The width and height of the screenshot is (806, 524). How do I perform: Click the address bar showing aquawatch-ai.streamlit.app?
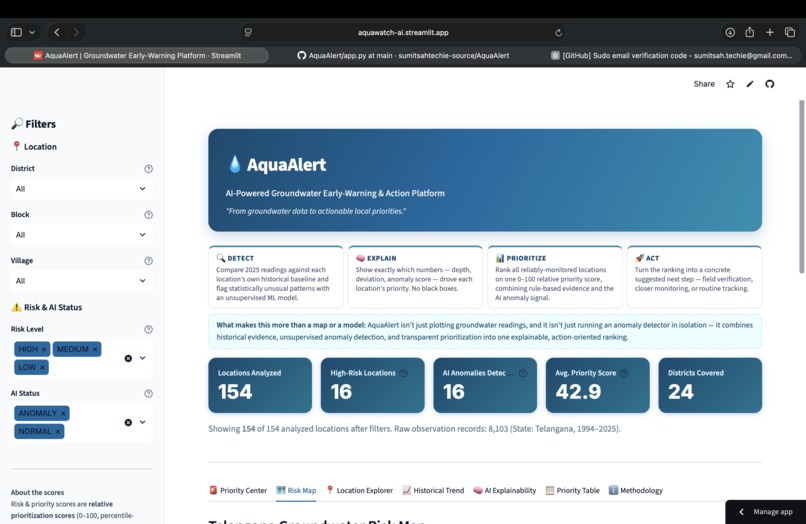coord(403,32)
